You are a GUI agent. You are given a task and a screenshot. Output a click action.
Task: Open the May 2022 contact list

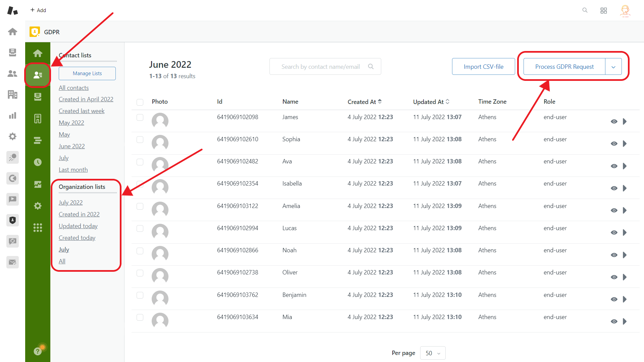point(71,123)
